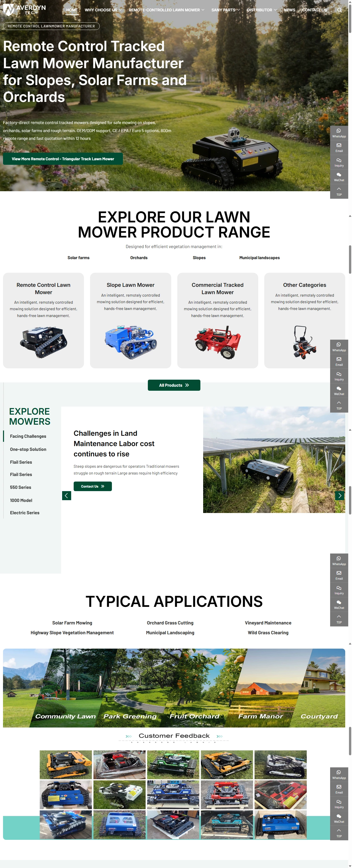352x868 pixels.
Task: Open the Other Categories card title
Action: point(304,285)
